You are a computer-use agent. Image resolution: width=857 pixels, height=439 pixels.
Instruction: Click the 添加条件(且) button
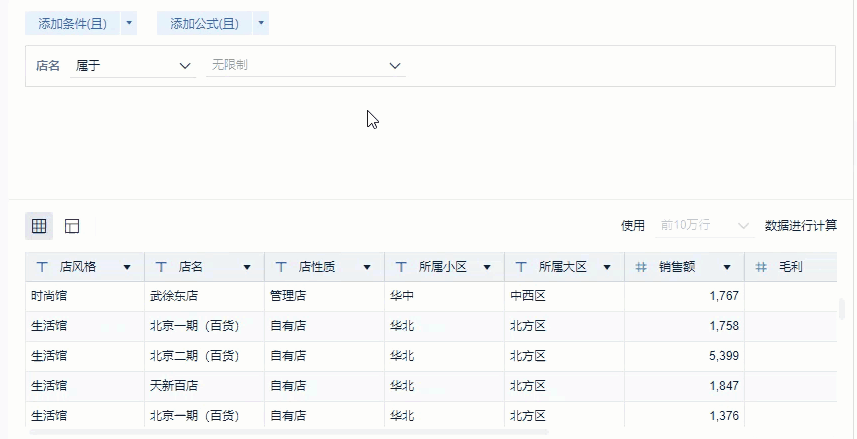tap(72, 22)
